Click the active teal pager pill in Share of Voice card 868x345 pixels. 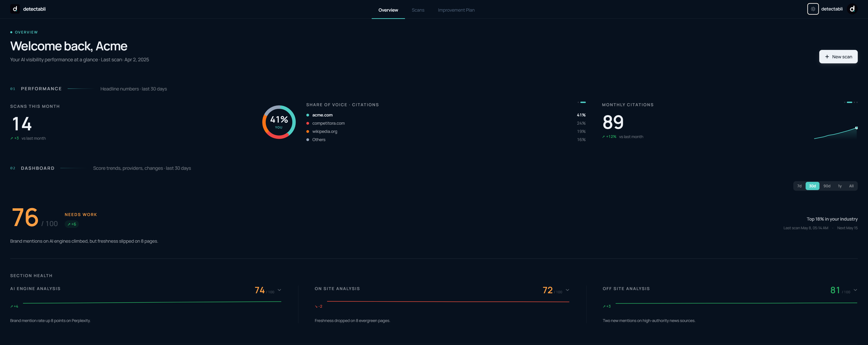click(583, 102)
